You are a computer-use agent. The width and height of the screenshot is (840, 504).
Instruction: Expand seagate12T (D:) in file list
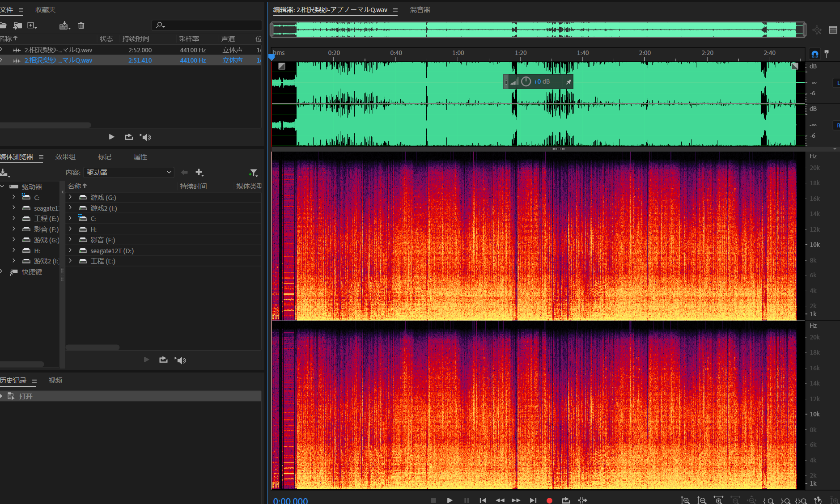(70, 250)
